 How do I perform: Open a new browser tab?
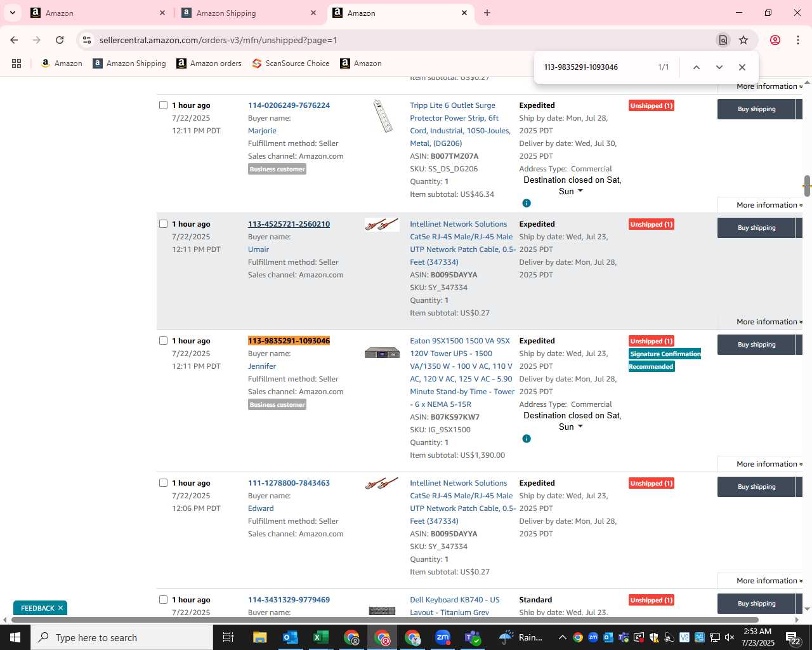point(487,13)
